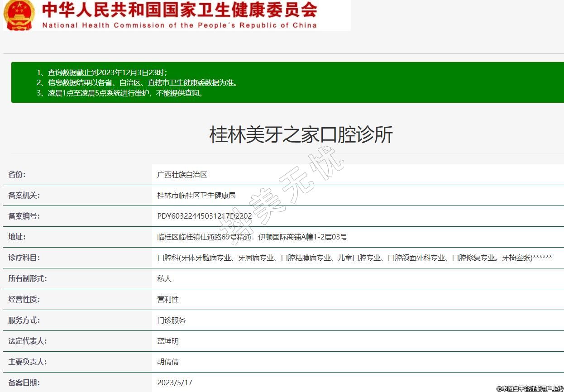Click the 诊疗科目 department list text
Image resolution: width=564 pixels, height=392 pixels.
(x=354, y=258)
